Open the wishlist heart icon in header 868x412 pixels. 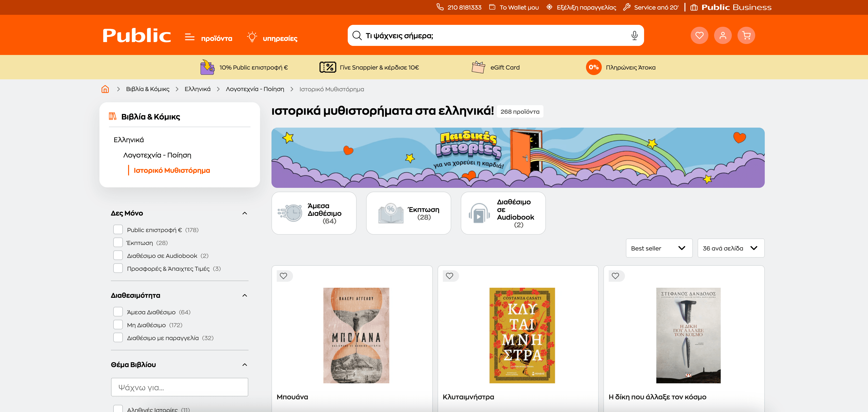pyautogui.click(x=699, y=35)
